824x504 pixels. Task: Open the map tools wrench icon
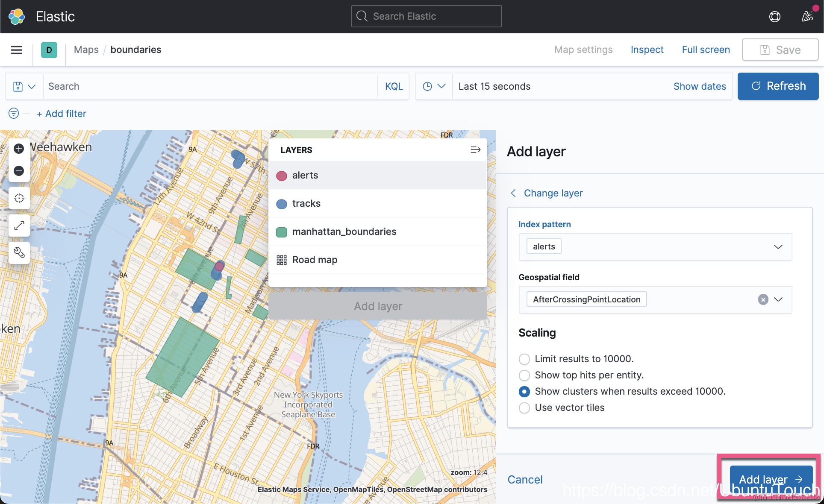coord(19,252)
